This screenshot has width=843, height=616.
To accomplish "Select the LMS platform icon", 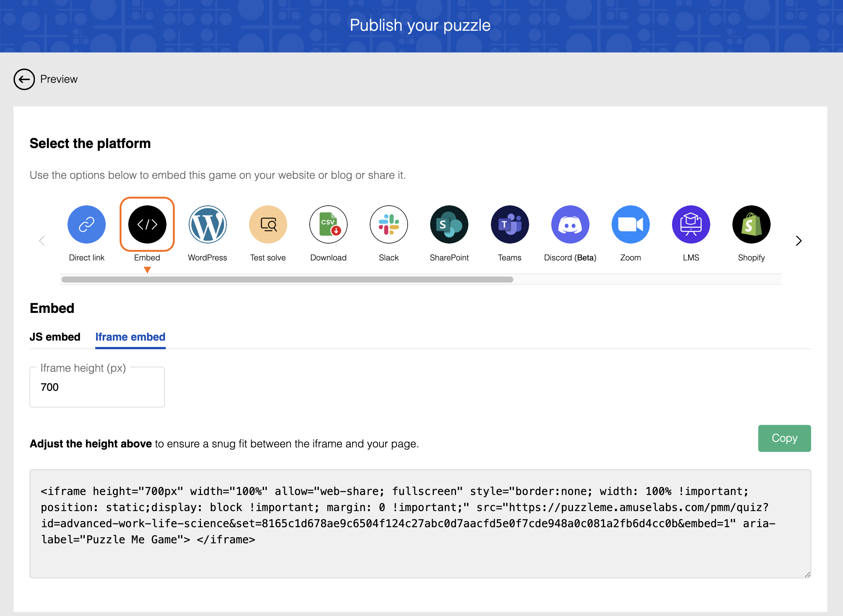I will 691,224.
